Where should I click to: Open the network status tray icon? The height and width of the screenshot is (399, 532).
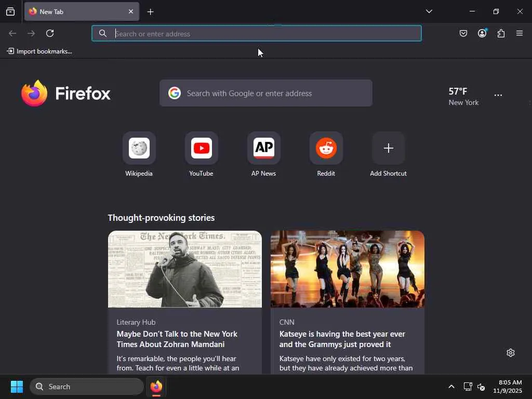tap(468, 387)
